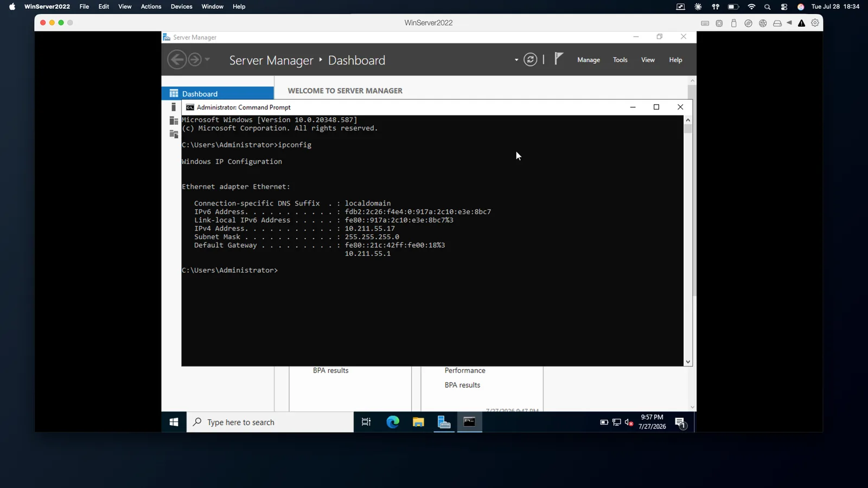Screen dimensions: 868x488
Task: Open Parallels configuration gear icon
Action: 815,23
